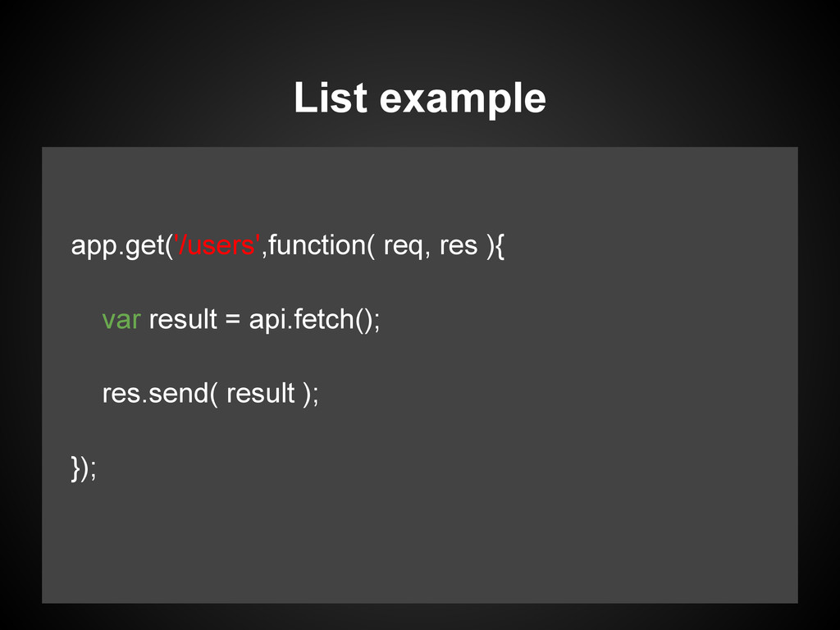Click the red '/users' route string
The width and height of the screenshot is (840, 630).
click(x=217, y=245)
